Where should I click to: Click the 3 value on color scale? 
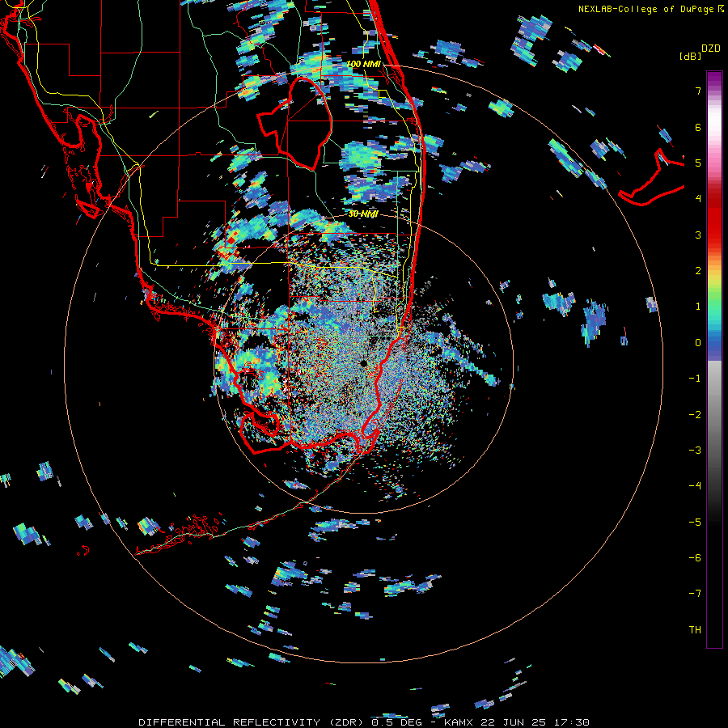[x=698, y=235]
